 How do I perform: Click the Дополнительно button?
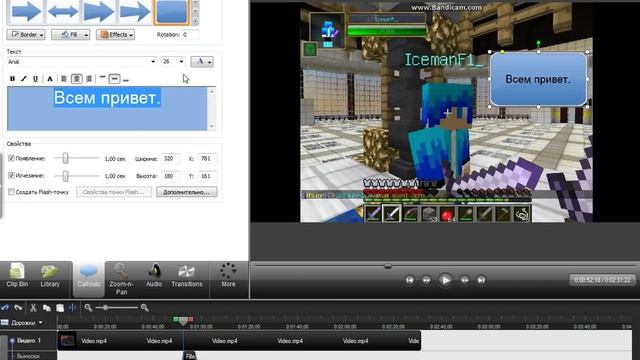(187, 192)
